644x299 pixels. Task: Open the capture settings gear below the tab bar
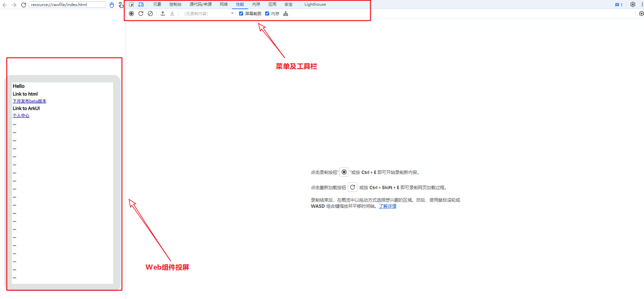[641, 14]
